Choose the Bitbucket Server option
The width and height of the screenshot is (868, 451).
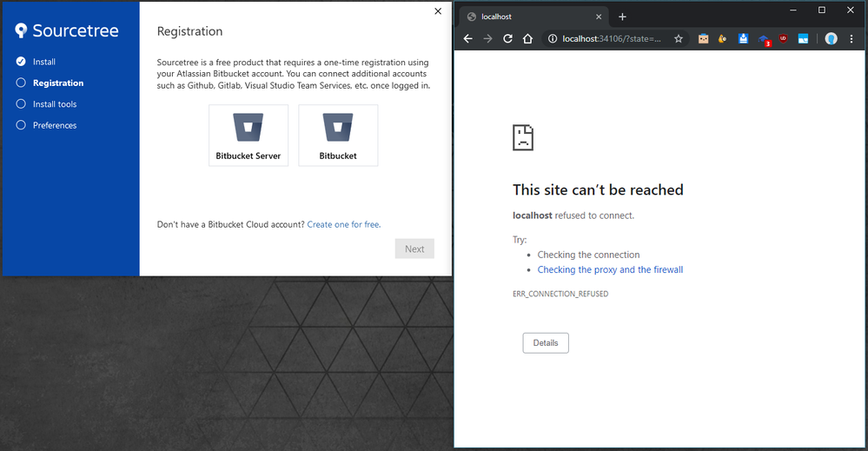248,136
